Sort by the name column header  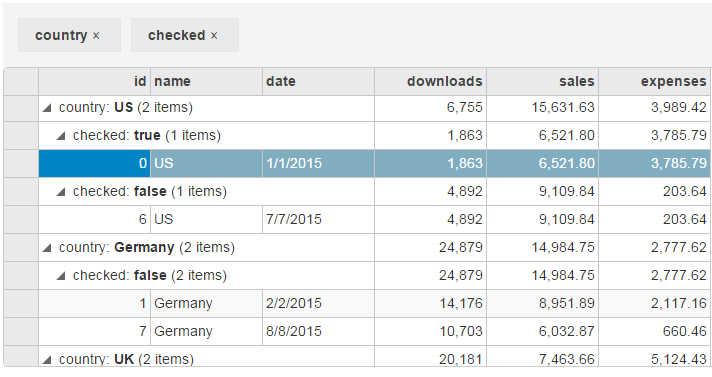[x=207, y=82]
